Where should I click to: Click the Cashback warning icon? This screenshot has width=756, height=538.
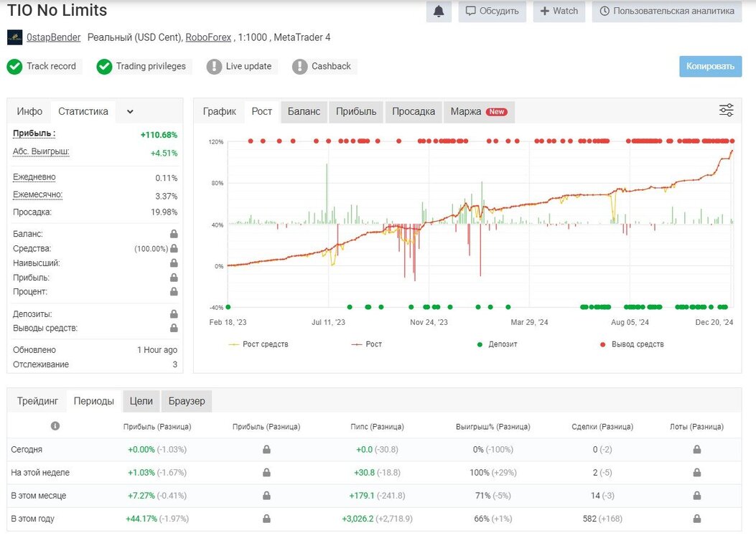[x=299, y=67]
